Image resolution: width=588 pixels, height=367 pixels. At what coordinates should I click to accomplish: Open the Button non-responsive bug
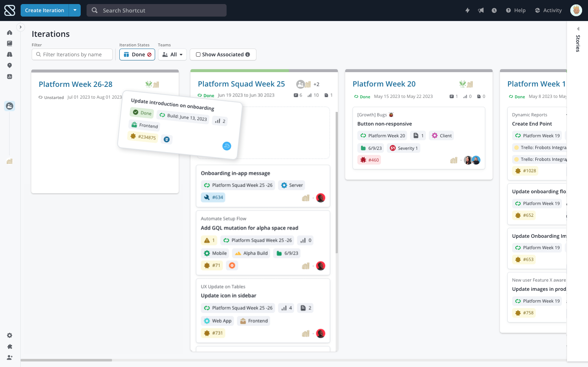[x=385, y=124]
